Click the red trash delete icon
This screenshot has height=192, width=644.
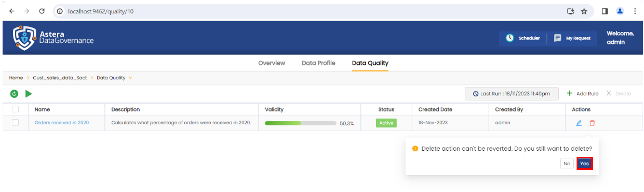tap(592, 123)
